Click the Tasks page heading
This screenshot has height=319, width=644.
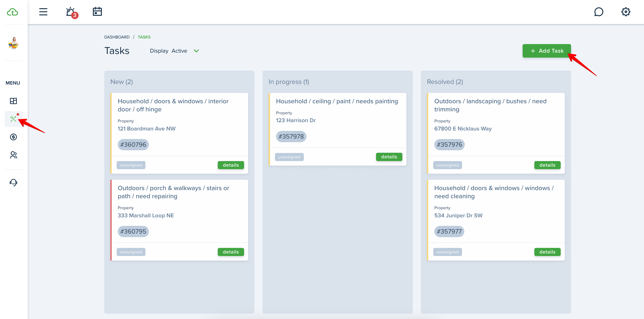117,51
